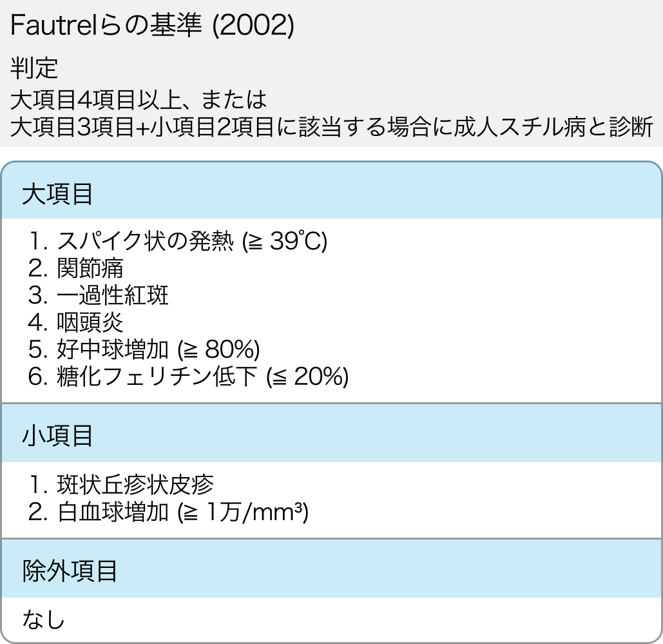
Task: Click the 小項目 section header
Action: click(57, 436)
